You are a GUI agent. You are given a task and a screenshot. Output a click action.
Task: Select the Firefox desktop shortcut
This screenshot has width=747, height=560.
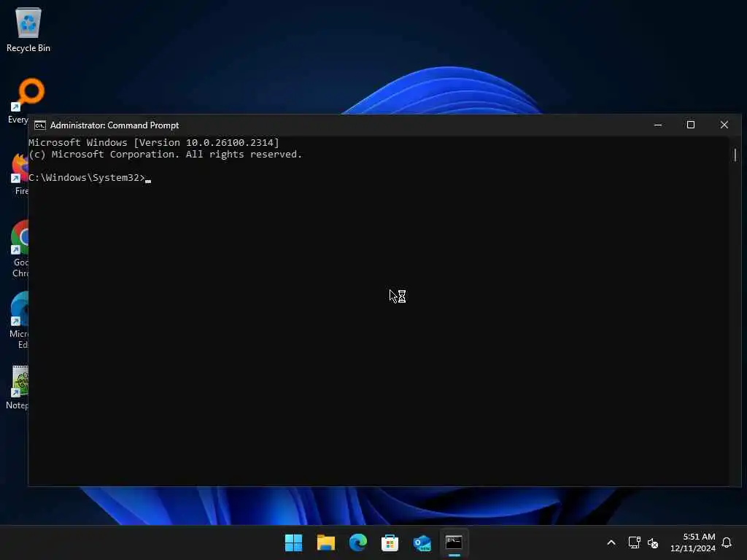pyautogui.click(x=20, y=172)
